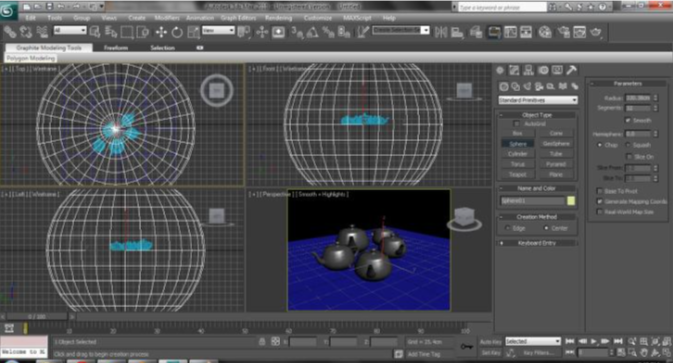Open the selection filter All dropdown

[x=70, y=30]
